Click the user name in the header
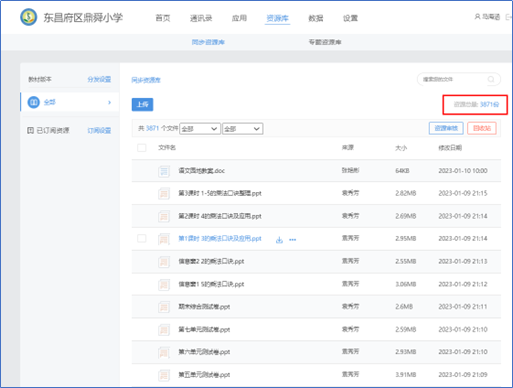 [x=491, y=17]
